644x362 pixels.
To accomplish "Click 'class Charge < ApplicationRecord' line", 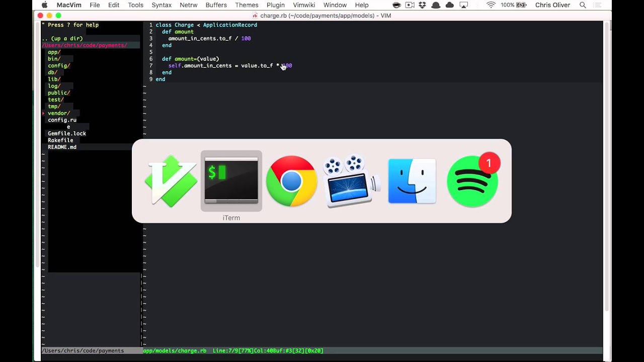I will point(206,25).
